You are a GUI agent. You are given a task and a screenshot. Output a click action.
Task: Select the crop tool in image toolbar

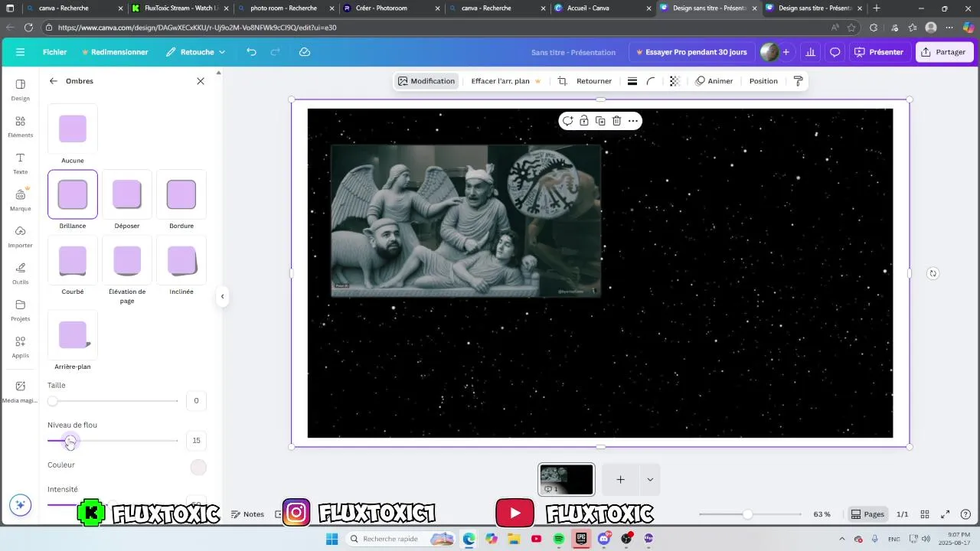(562, 81)
